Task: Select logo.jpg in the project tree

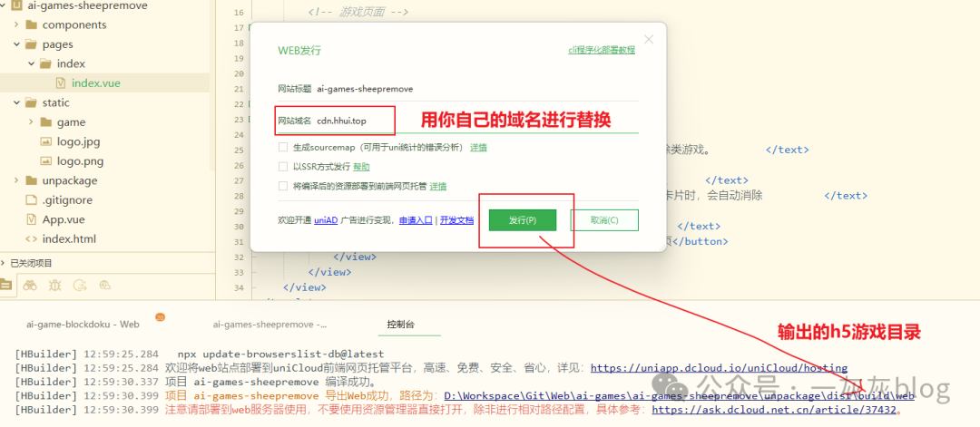Action: point(78,141)
